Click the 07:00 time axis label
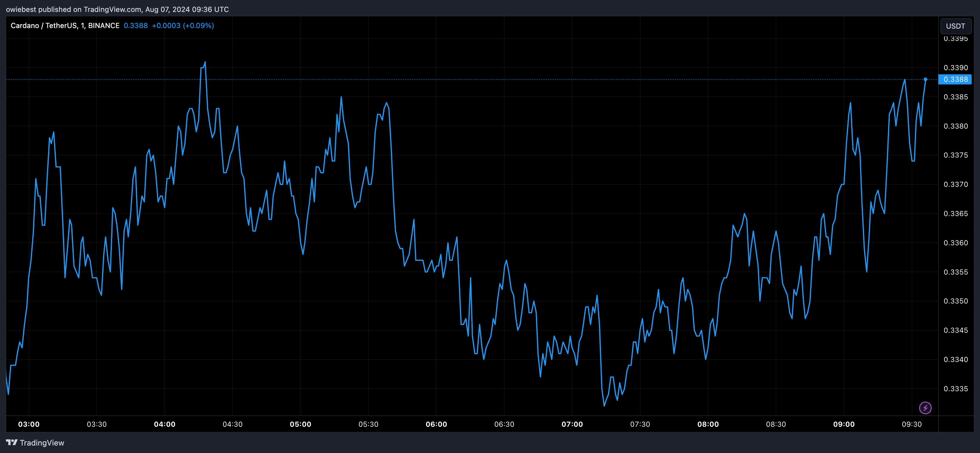980x453 pixels. [x=572, y=424]
